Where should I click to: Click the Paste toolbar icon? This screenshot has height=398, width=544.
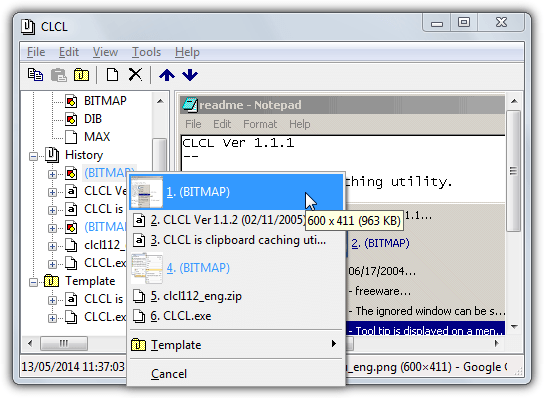click(59, 75)
